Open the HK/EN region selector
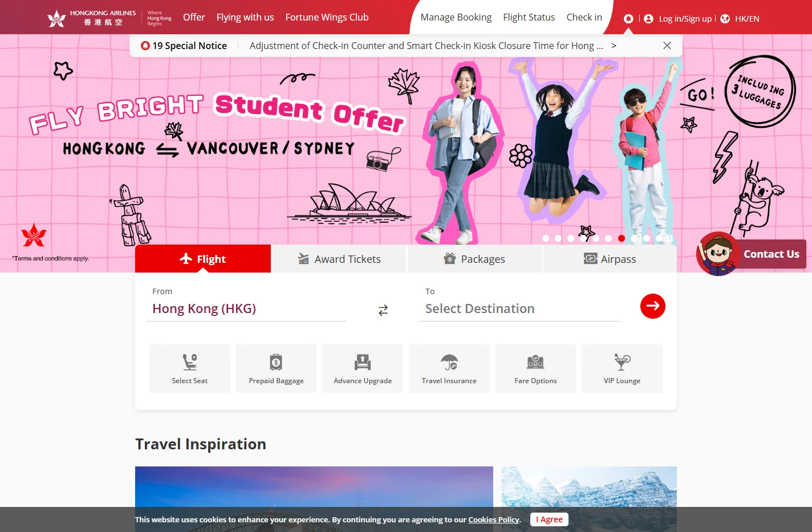The image size is (812, 532). pos(747,19)
